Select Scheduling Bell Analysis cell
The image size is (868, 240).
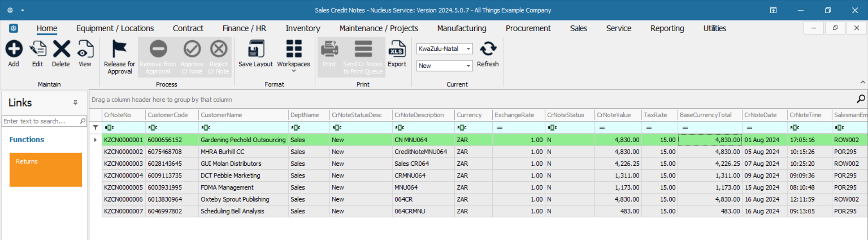click(x=243, y=211)
